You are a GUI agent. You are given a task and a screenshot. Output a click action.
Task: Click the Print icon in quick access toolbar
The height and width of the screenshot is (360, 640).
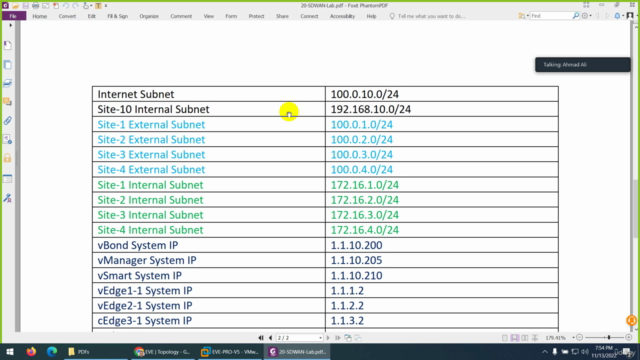tap(36, 6)
